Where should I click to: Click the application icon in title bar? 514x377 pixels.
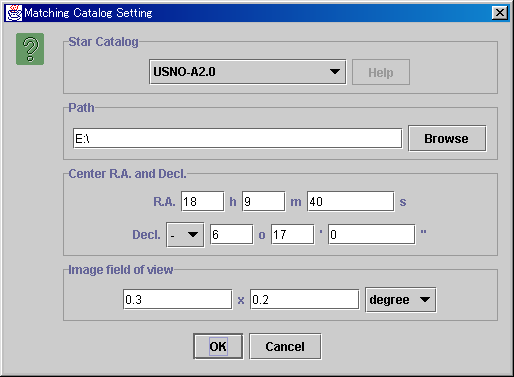point(14,13)
